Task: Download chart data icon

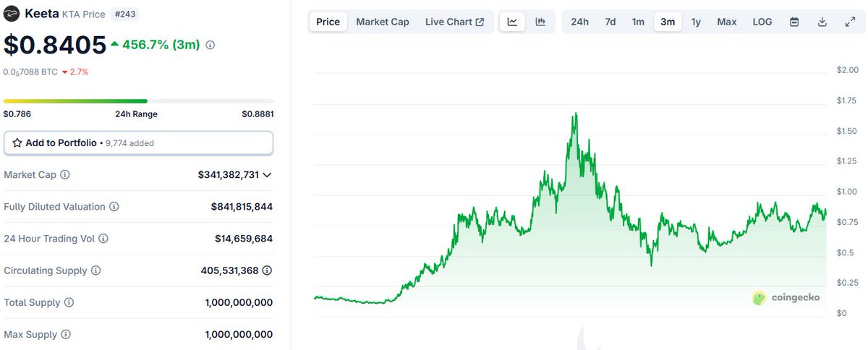Action: click(x=822, y=22)
